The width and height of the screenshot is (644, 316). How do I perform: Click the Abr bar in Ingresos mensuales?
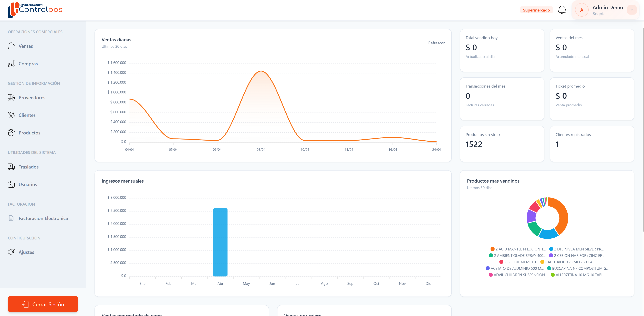click(x=220, y=242)
